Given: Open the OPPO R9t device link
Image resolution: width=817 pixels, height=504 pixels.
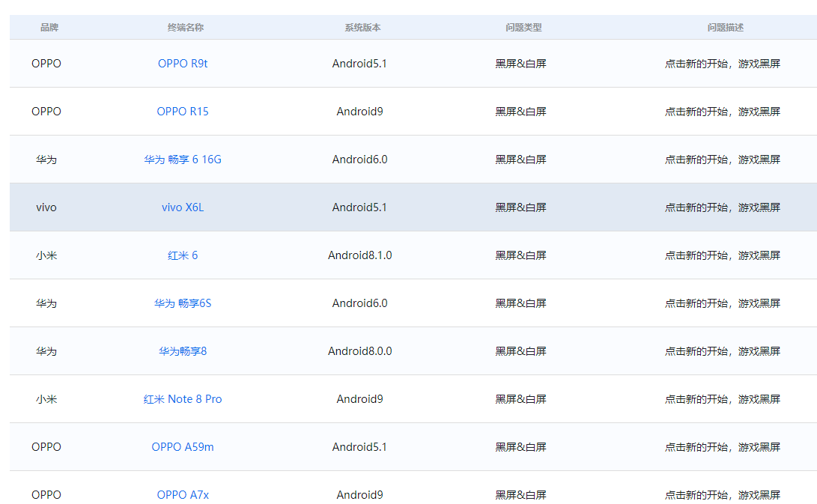Looking at the screenshot, I should [183, 64].
